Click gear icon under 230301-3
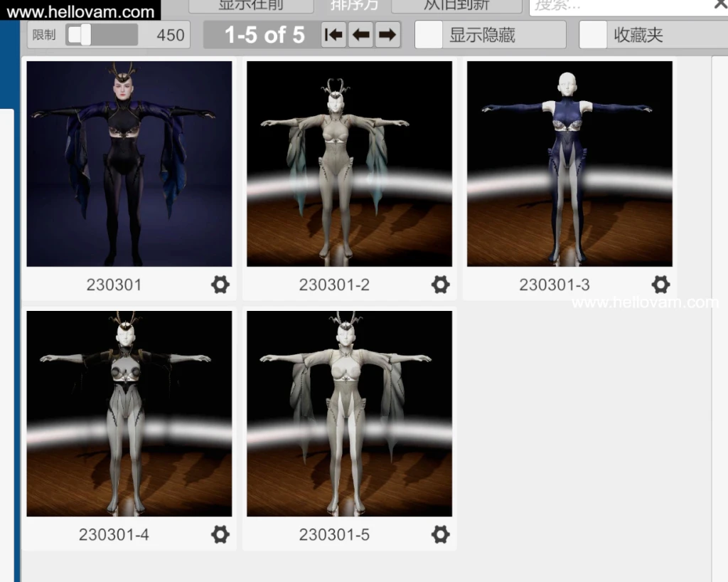 click(660, 285)
